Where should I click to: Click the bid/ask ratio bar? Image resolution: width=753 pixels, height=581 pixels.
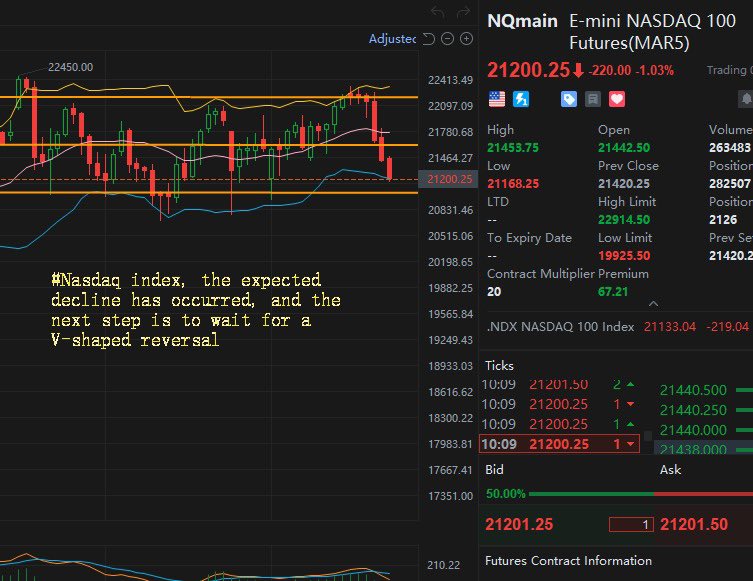641,494
